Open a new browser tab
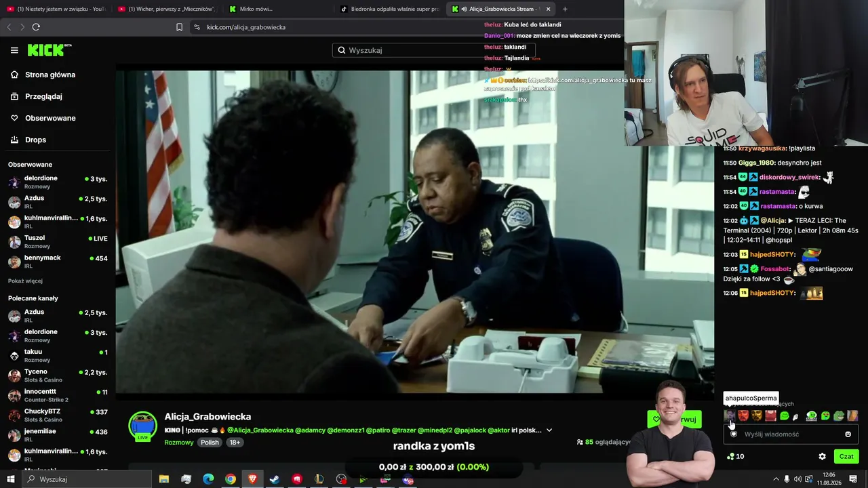 (565, 9)
